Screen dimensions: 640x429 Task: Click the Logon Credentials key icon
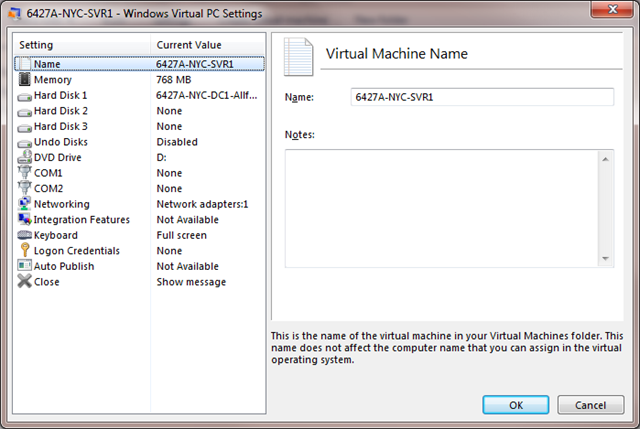pyautogui.click(x=25, y=250)
